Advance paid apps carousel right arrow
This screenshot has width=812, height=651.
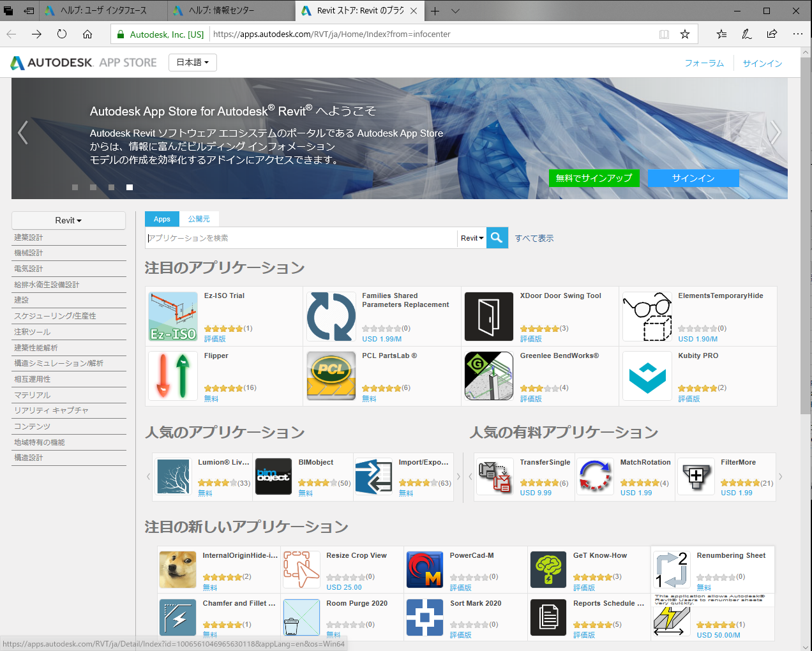[780, 477]
